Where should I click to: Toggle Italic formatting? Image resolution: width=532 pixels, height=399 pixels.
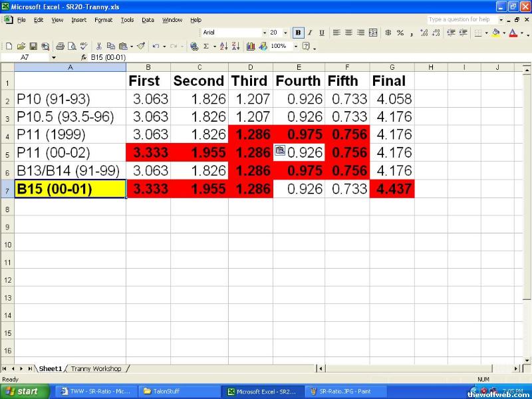point(310,33)
